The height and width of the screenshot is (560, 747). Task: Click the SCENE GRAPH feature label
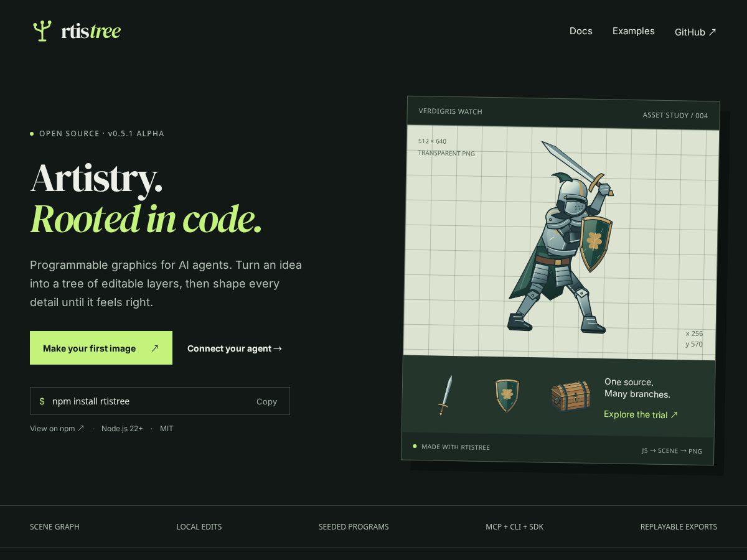(55, 527)
